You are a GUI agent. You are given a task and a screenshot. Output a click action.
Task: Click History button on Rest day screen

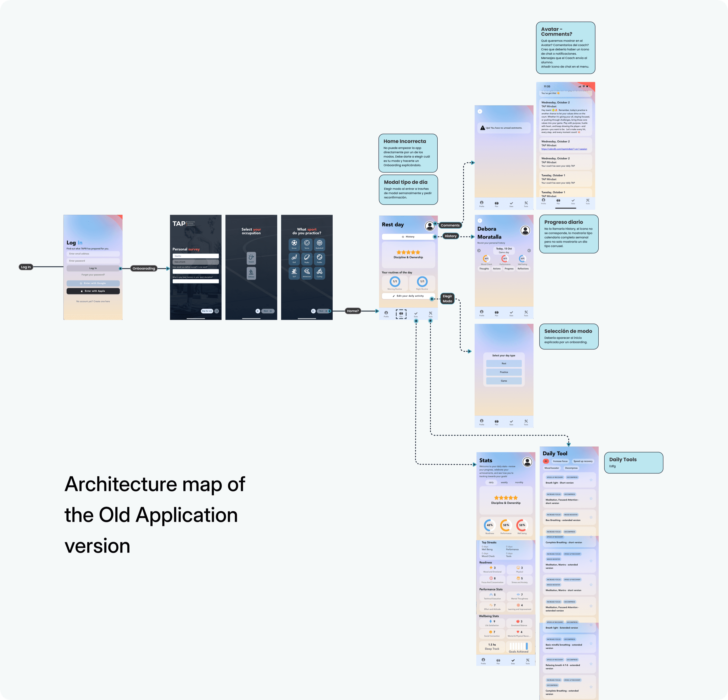pos(408,237)
